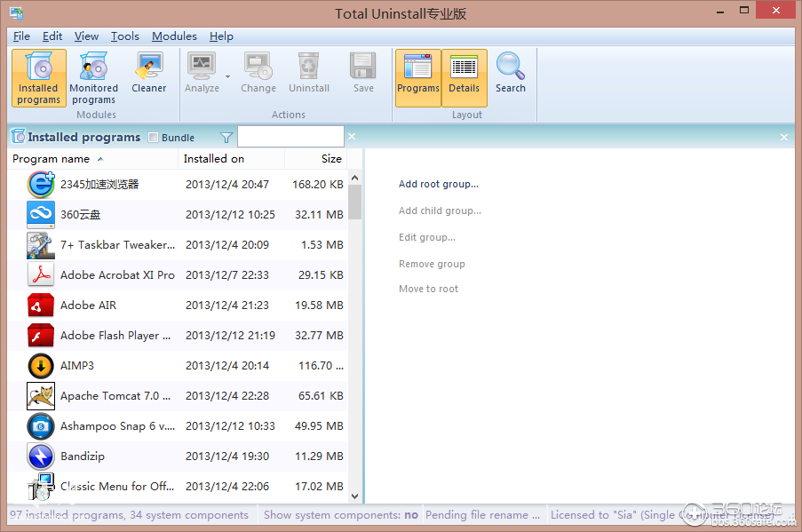802x532 pixels.
Task: Switch to Monitored programs module
Action: pyautogui.click(x=93, y=78)
